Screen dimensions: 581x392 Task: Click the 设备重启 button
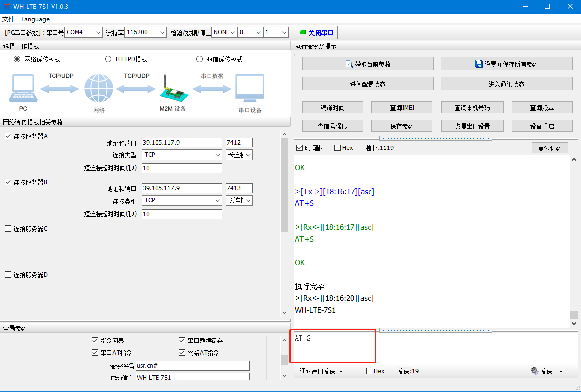(x=542, y=126)
